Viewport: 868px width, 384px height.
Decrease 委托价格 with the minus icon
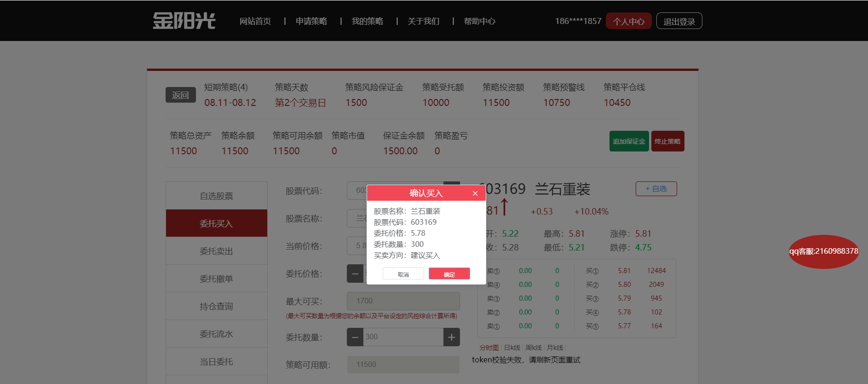(x=355, y=273)
